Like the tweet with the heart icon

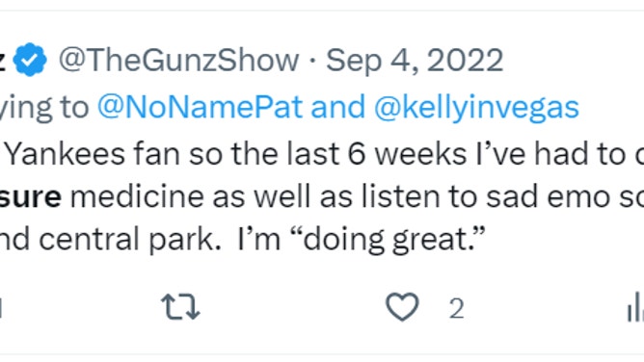(x=402, y=307)
